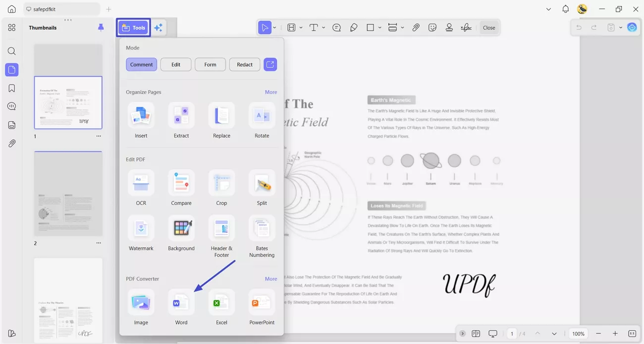Enable Redact mode

point(244,64)
